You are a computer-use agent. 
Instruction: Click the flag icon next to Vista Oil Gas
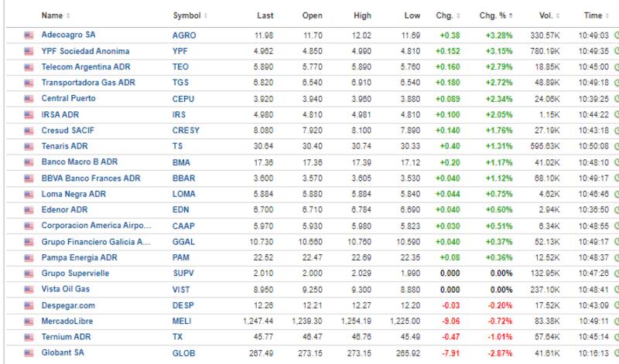[29, 289]
